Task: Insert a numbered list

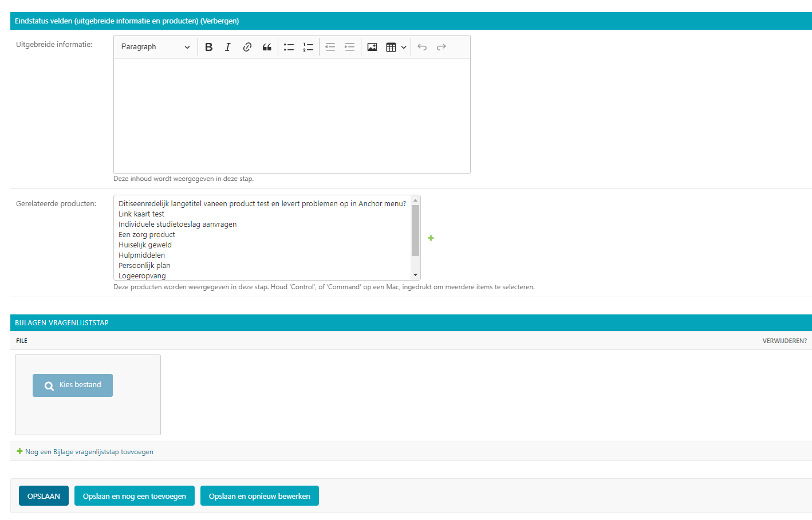Action: click(308, 47)
